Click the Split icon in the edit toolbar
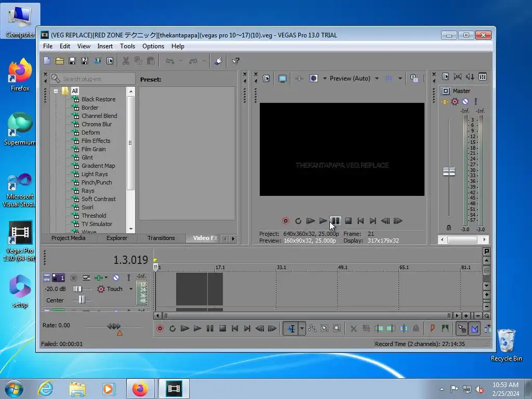The width and height of the screenshot is (532, 399). 404,328
